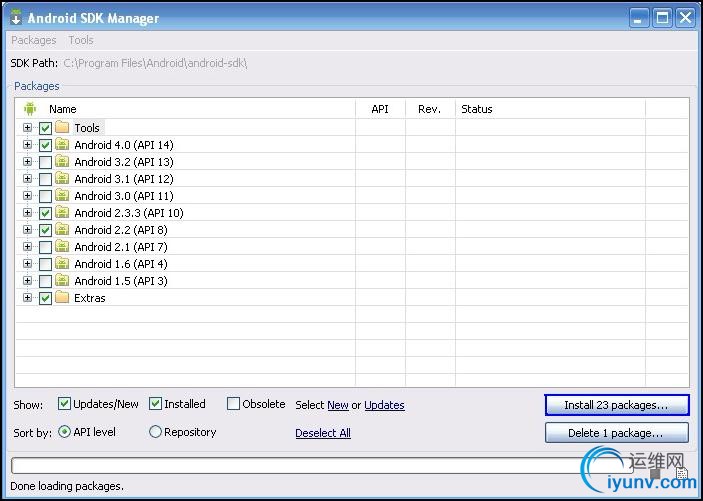Screen dimensions: 703x501
Task: Click the Delete 1 package button
Action: pyautogui.click(x=617, y=433)
